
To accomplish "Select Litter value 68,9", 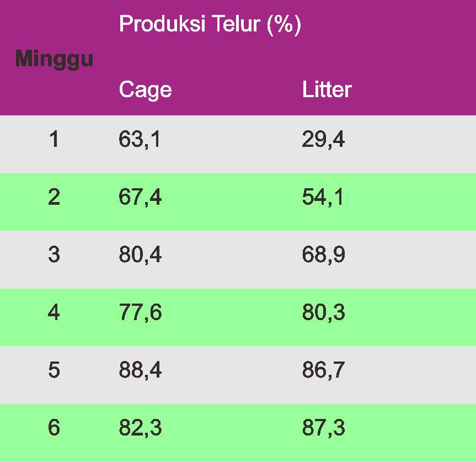I will point(323,255).
